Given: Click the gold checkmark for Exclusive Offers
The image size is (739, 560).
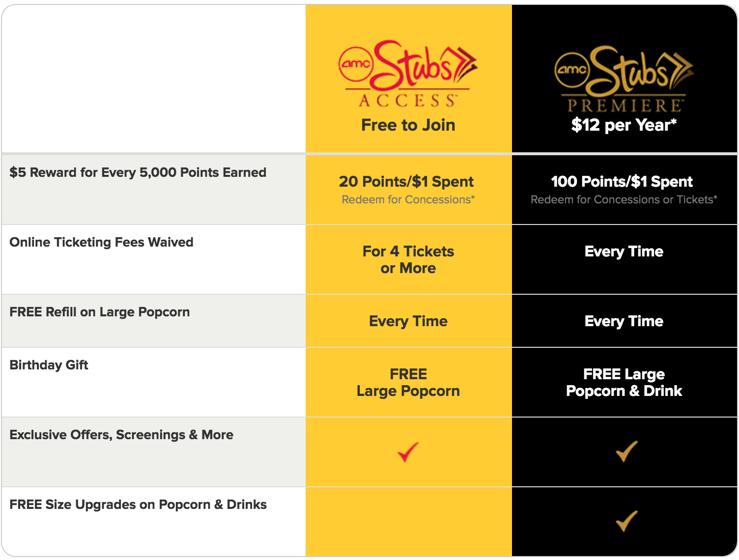Looking at the screenshot, I should pyautogui.click(x=626, y=451).
